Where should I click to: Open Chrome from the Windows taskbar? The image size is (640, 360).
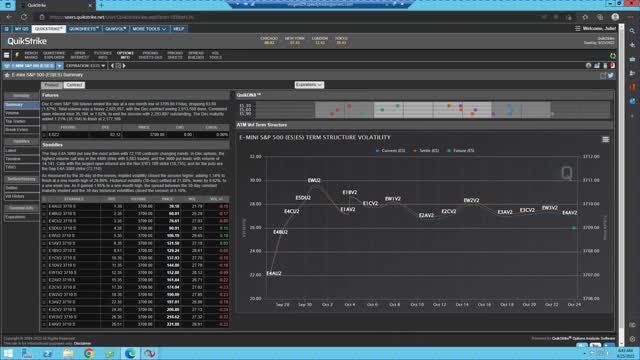tap(89, 353)
